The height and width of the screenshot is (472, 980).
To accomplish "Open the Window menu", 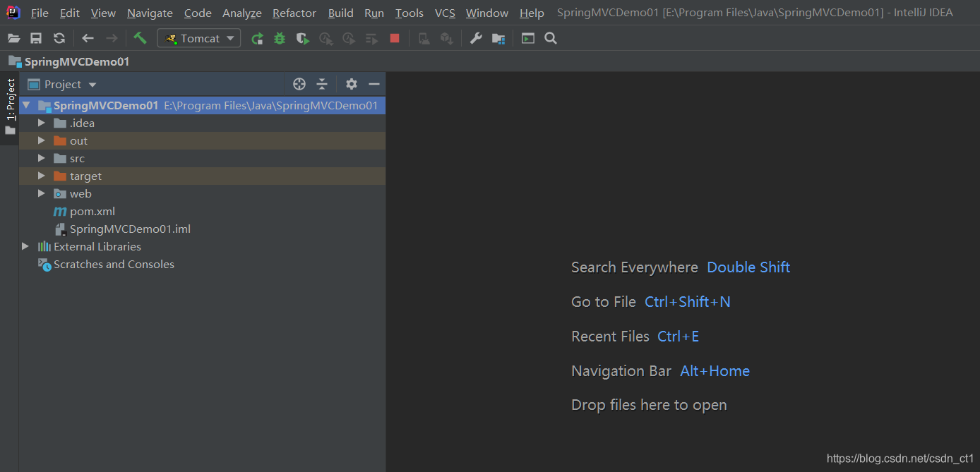I will (x=487, y=13).
